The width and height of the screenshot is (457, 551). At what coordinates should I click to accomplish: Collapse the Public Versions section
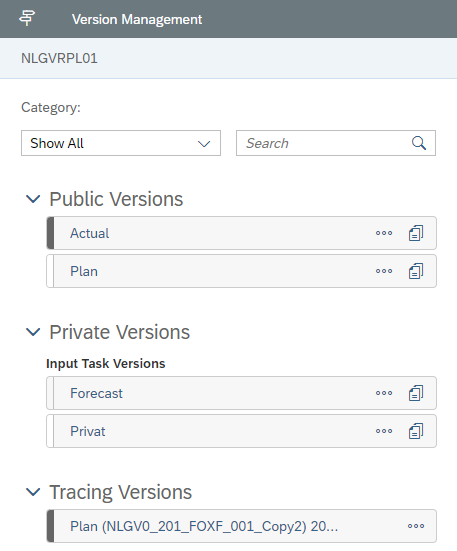click(33, 199)
